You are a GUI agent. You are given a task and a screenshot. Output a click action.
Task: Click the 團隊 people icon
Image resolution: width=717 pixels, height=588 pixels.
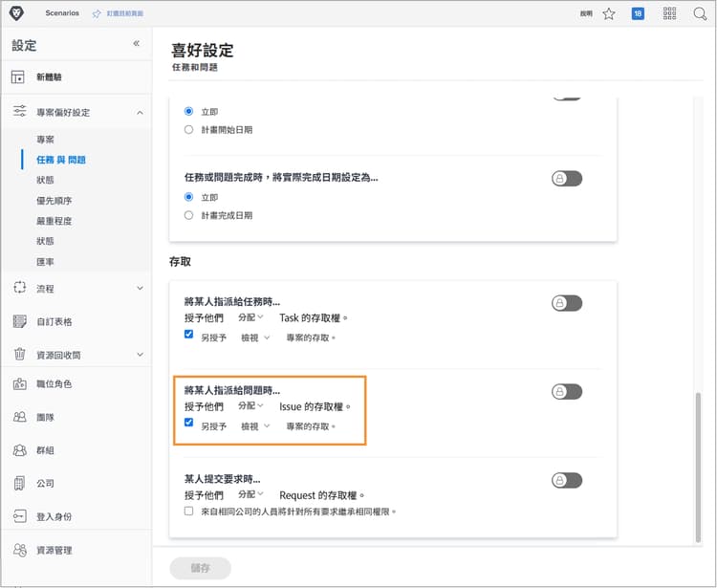click(x=20, y=417)
